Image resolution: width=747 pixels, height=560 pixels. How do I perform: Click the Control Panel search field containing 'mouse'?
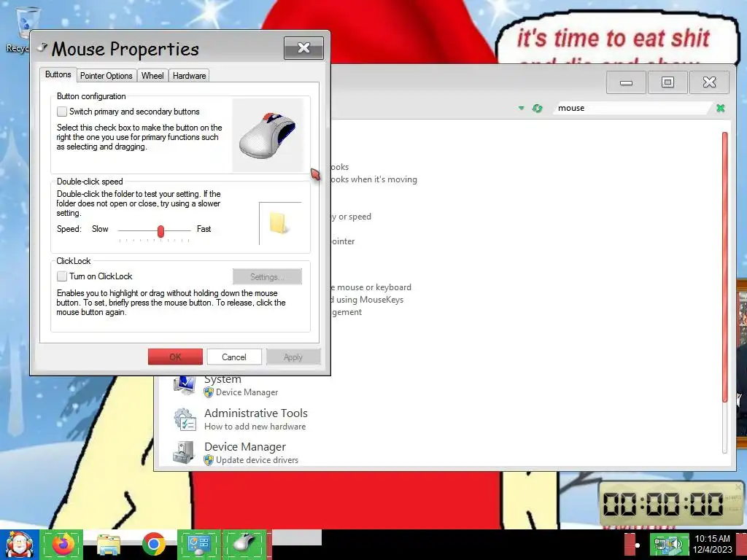[x=634, y=108]
